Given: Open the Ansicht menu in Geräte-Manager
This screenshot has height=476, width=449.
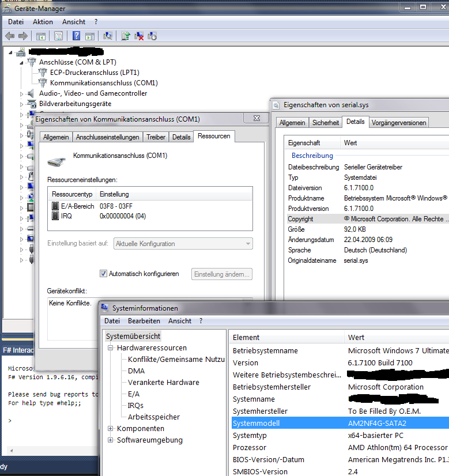Looking at the screenshot, I should point(74,22).
